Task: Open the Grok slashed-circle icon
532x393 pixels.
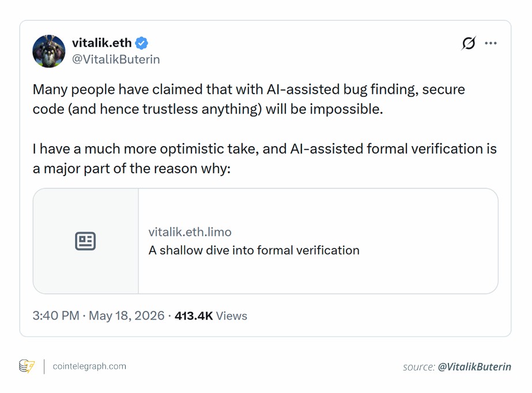Action: 469,43
